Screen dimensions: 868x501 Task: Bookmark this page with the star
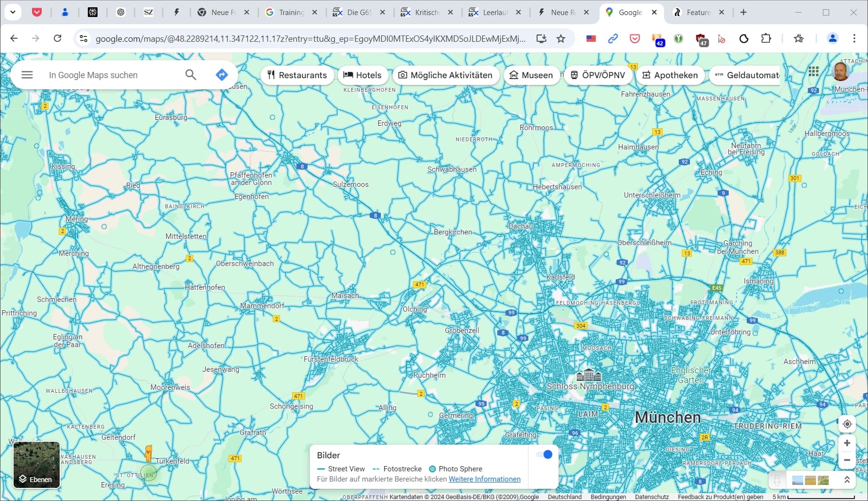pyautogui.click(x=561, y=38)
